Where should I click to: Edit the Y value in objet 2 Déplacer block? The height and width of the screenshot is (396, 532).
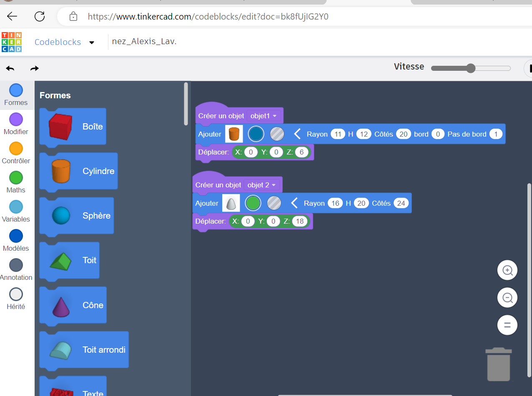click(x=273, y=221)
